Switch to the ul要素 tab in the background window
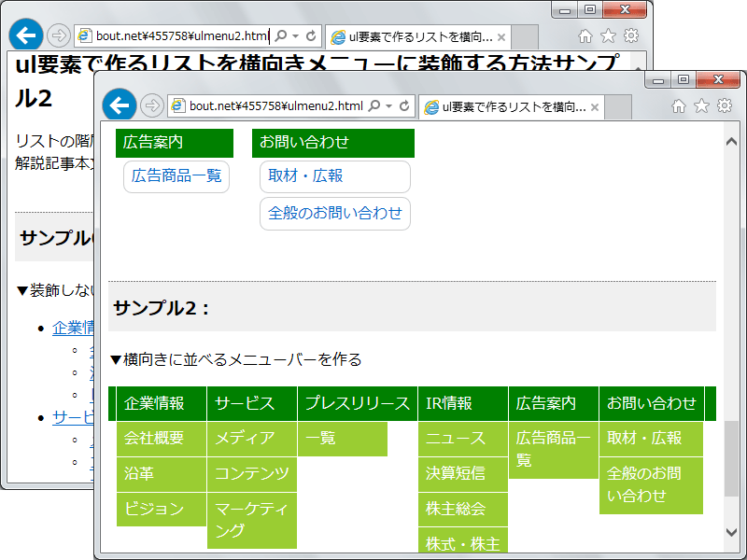The height and width of the screenshot is (560, 747). click(411, 37)
